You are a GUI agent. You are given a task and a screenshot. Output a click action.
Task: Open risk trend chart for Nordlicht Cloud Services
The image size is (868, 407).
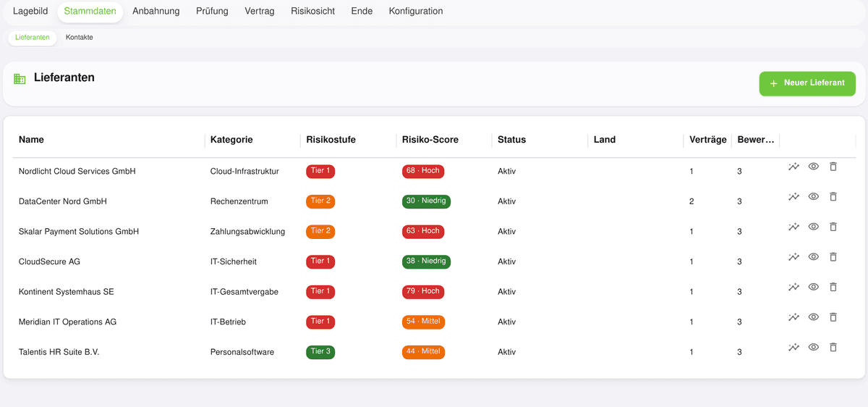[793, 167]
